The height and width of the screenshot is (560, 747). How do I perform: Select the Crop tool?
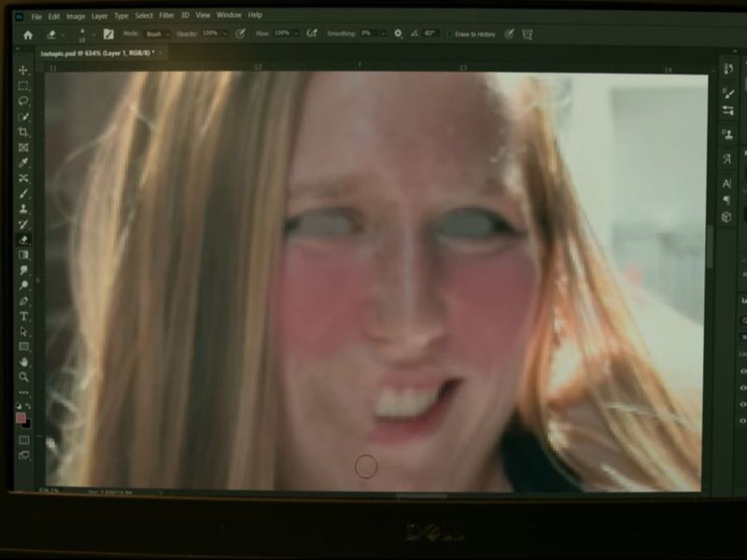[24, 133]
